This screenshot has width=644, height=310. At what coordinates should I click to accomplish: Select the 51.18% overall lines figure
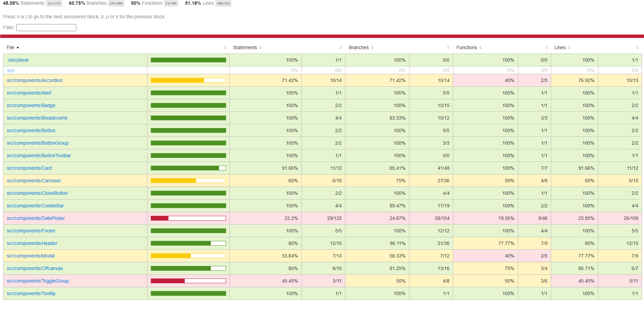[193, 3]
